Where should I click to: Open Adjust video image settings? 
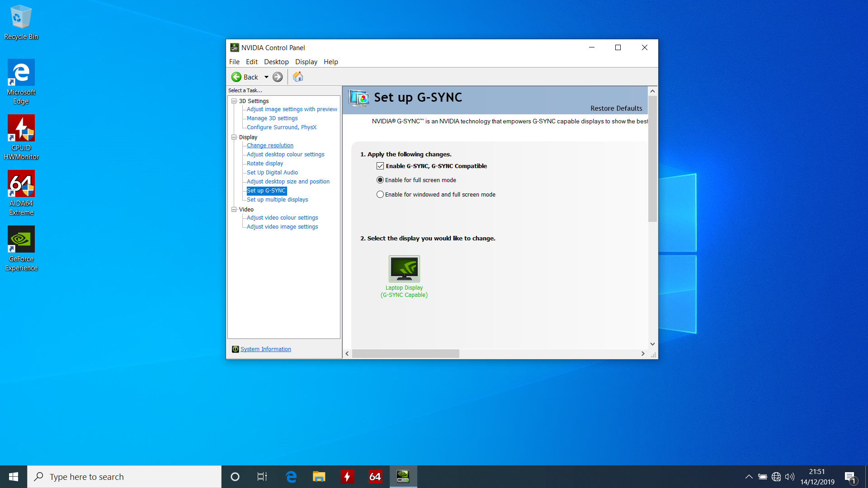283,227
